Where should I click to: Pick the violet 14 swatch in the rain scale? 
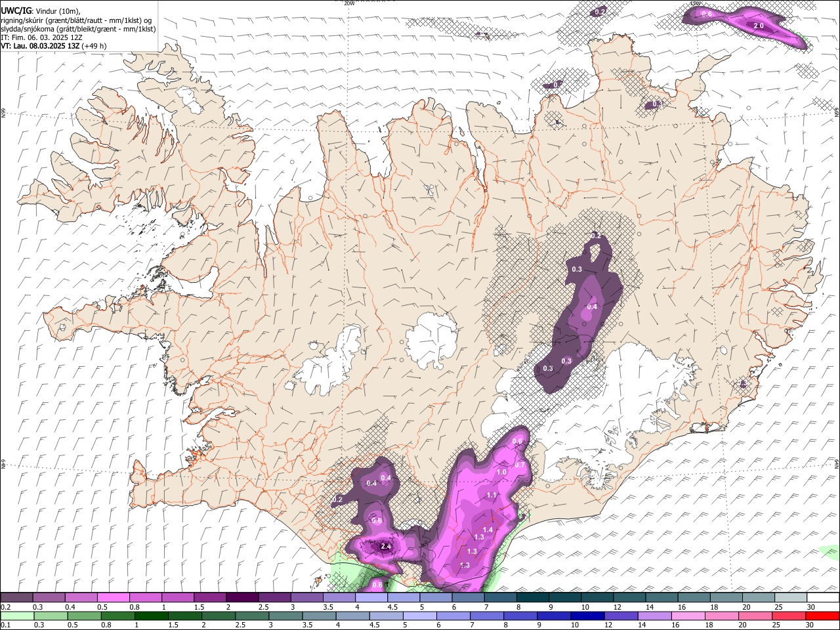click(655, 616)
